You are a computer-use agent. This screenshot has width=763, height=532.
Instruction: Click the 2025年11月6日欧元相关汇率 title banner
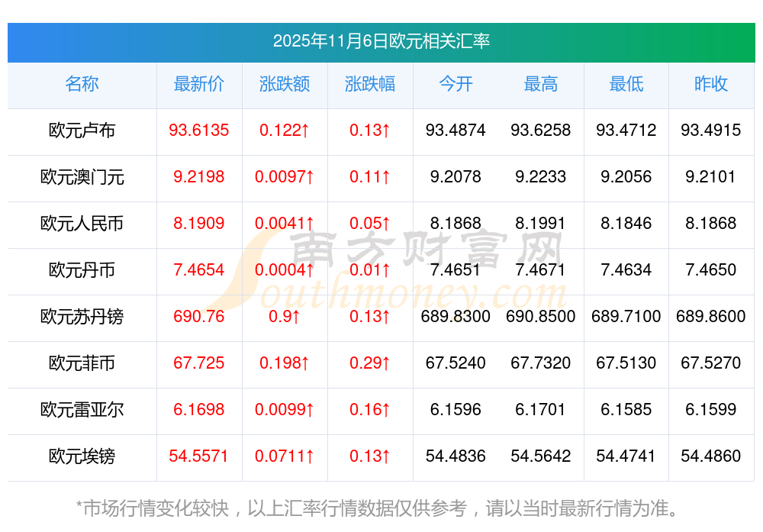coord(381,41)
